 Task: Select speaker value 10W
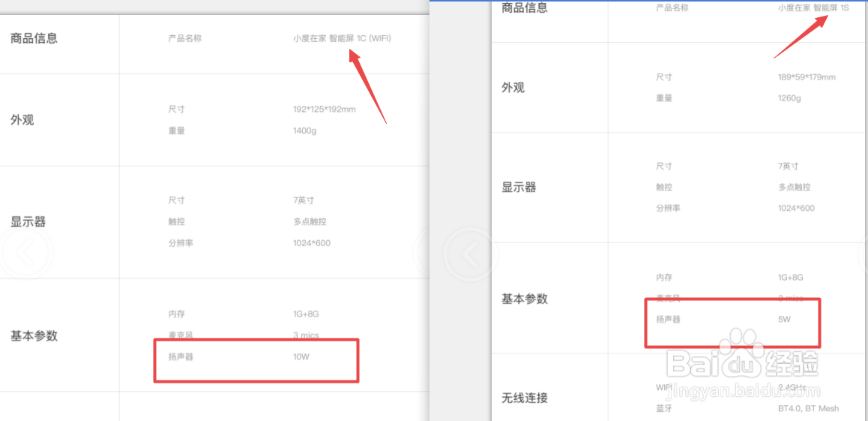301,356
